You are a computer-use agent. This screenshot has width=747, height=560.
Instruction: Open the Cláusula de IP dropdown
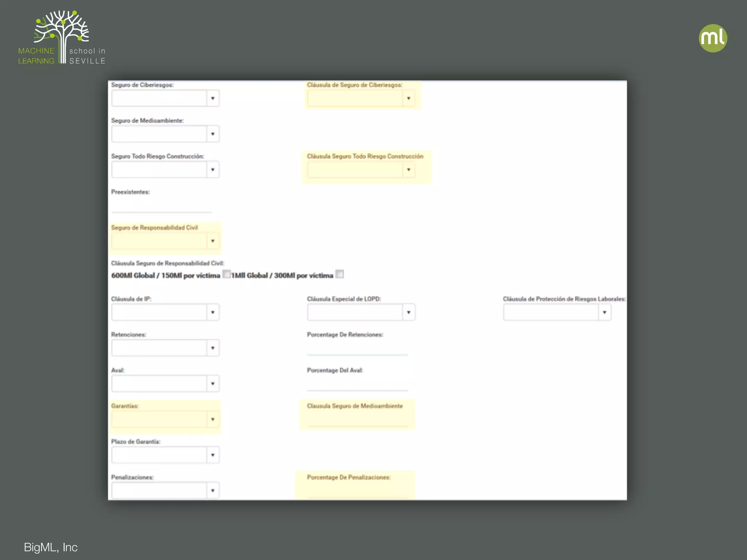point(213,312)
